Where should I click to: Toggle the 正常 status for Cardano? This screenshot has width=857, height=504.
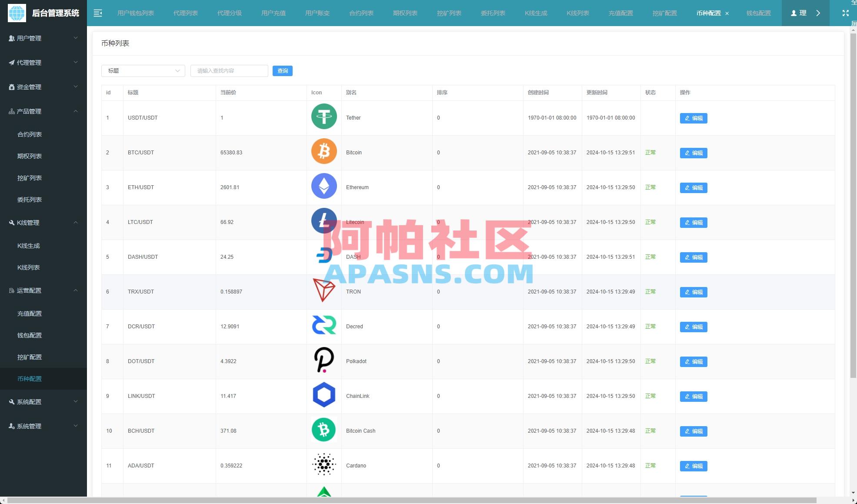tap(650, 466)
